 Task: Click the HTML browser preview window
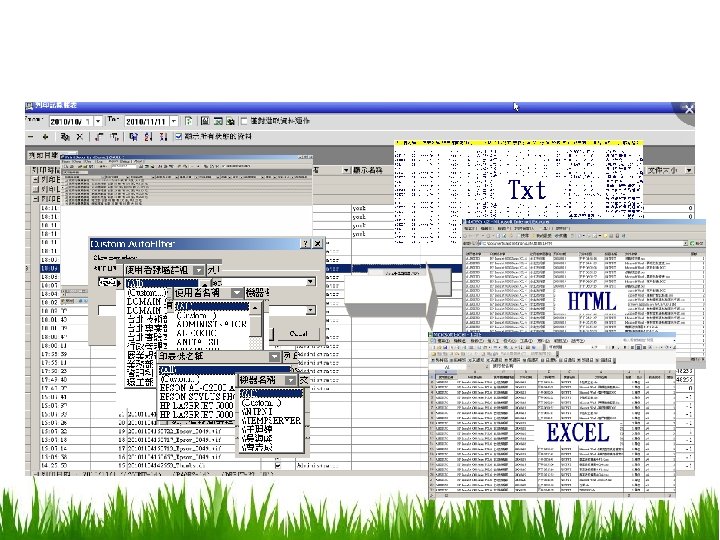pyautogui.click(x=584, y=292)
